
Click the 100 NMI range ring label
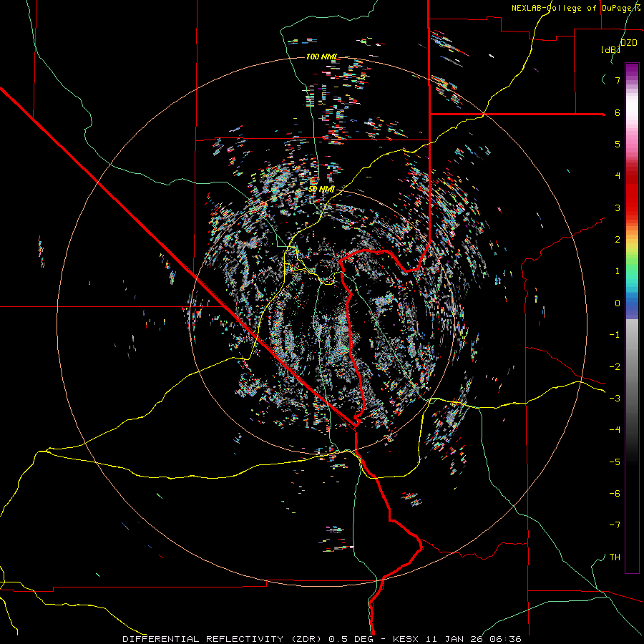coord(321,57)
